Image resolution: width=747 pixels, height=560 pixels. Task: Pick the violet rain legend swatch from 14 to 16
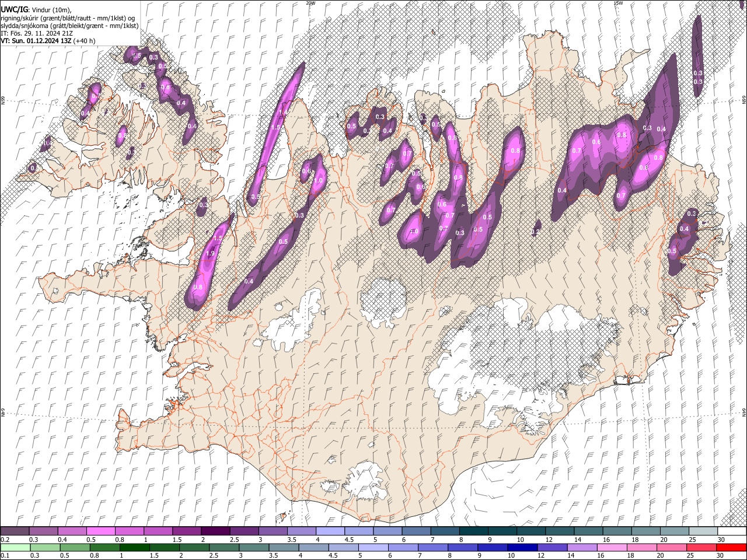[x=582, y=547]
